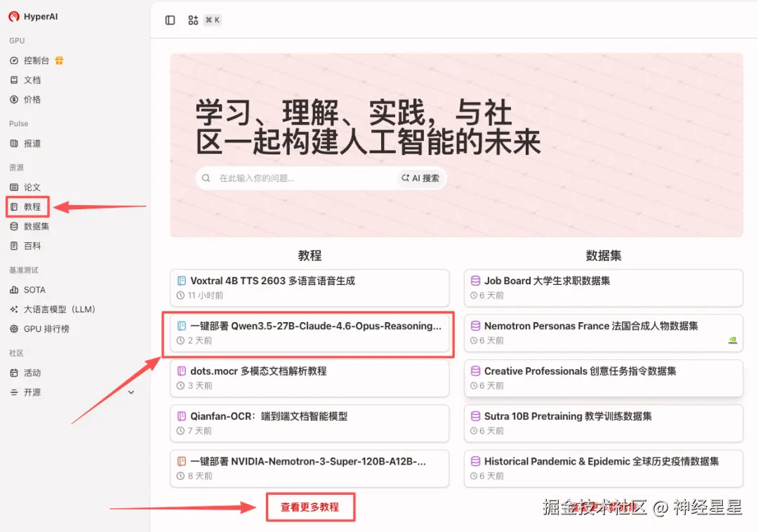Click the Job Board dataset icon
Screen dimensions: 758x532
coord(476,281)
